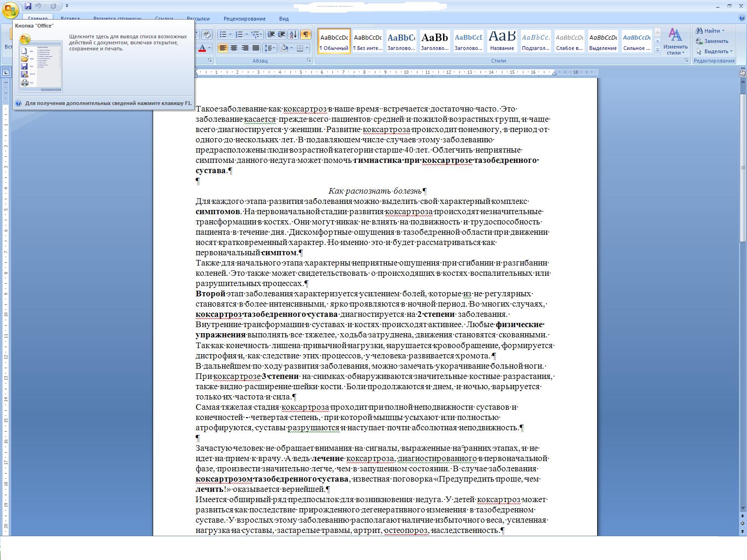The image size is (747, 560).
Task: Switch to Рецензирование tab
Action: [245, 19]
